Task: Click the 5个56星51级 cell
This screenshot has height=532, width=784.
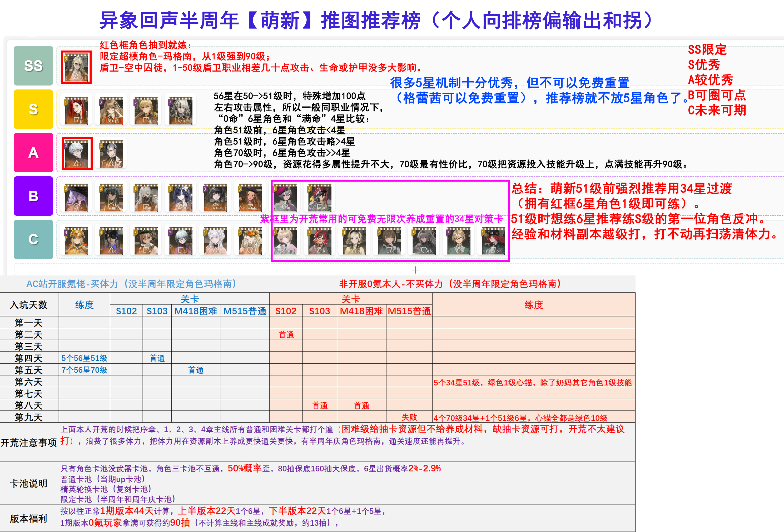Action: tap(84, 358)
